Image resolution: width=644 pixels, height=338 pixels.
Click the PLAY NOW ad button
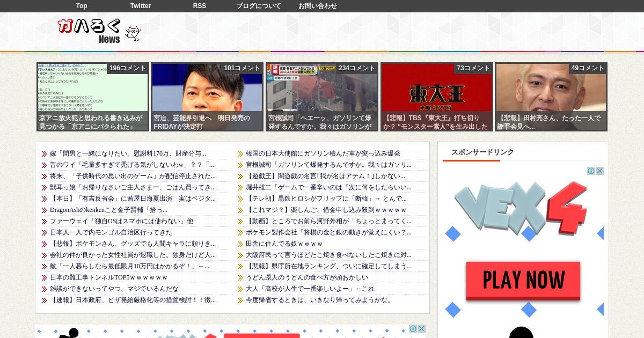pyautogui.click(x=523, y=281)
